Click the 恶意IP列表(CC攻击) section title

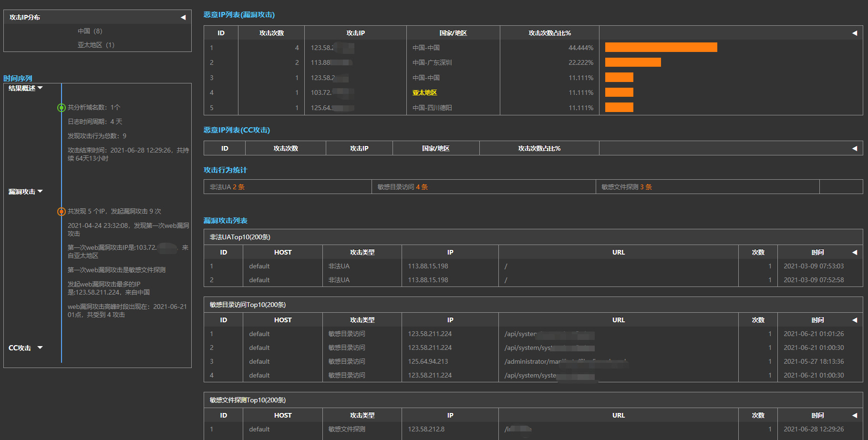tap(237, 130)
